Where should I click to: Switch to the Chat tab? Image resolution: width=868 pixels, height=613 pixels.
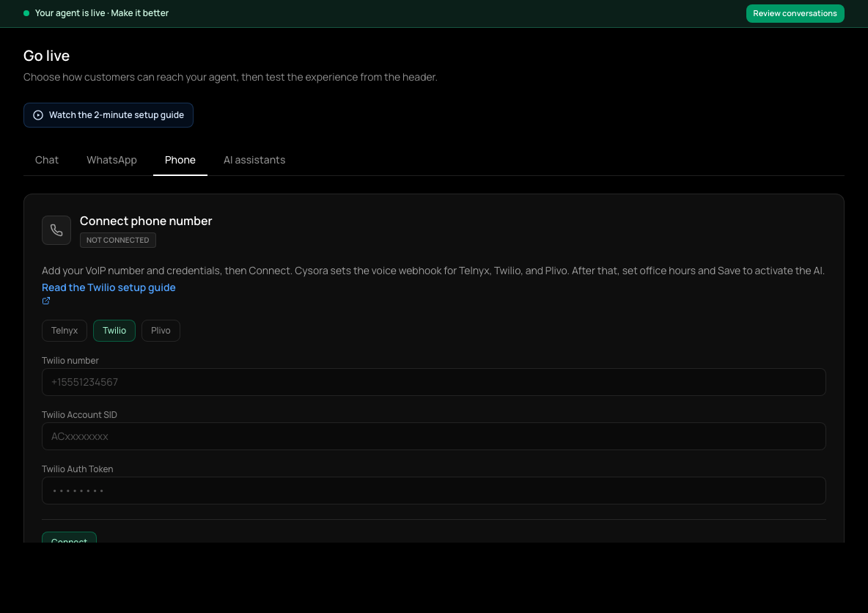pos(46,160)
